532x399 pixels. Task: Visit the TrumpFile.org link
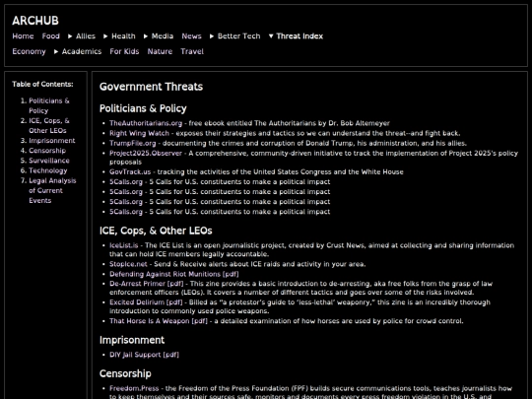pos(133,143)
